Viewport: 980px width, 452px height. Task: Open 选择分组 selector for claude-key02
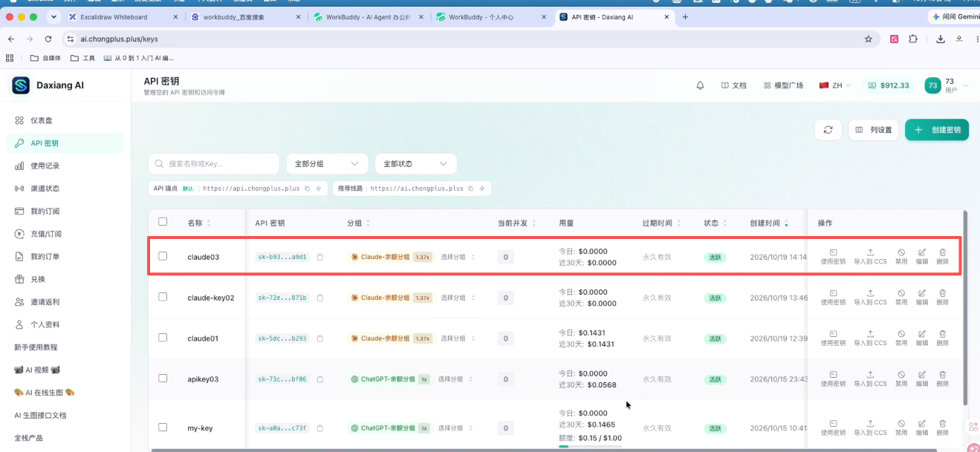tap(457, 298)
